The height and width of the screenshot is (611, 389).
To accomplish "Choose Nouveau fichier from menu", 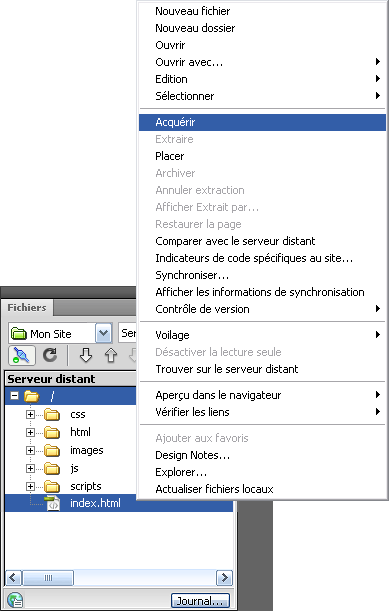I will pos(263,11).
